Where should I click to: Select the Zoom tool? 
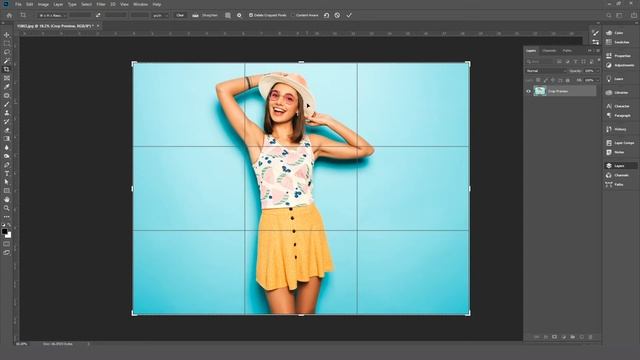pos(7,208)
